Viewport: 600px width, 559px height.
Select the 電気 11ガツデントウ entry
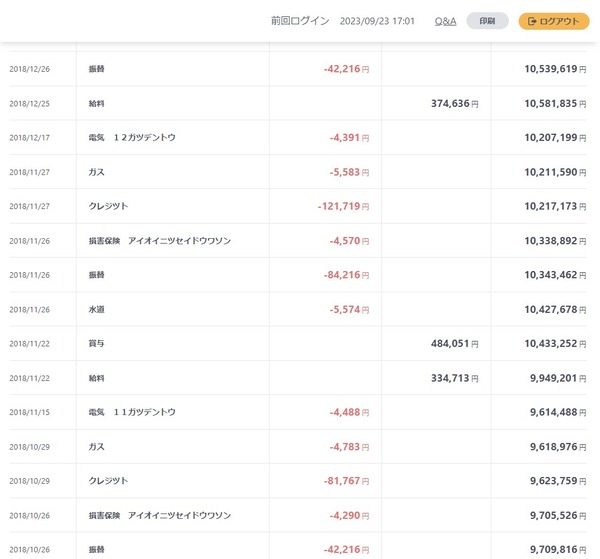coord(132,412)
